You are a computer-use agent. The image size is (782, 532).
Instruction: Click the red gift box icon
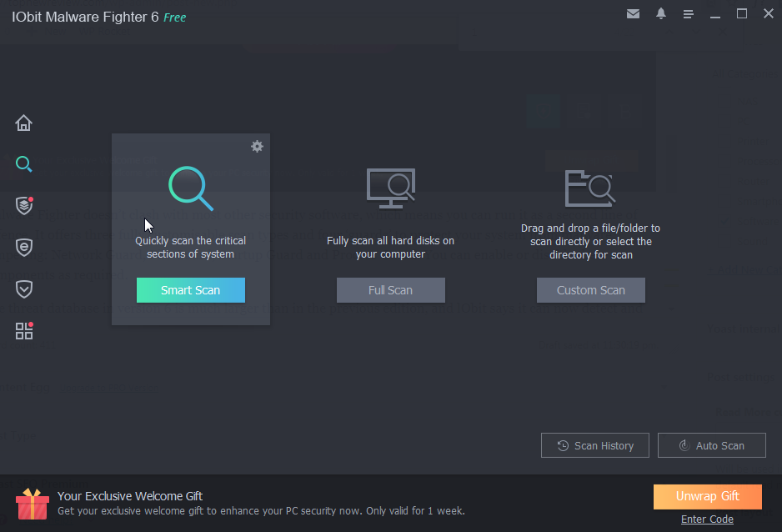[x=33, y=504]
